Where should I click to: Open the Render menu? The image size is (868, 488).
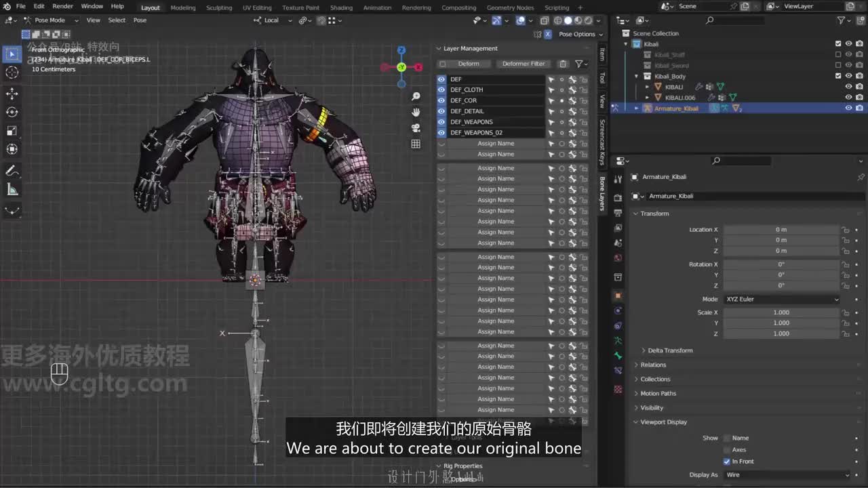62,6
